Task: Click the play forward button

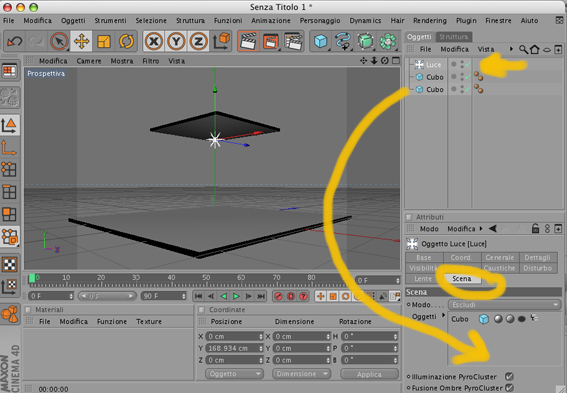Action: tap(236, 296)
